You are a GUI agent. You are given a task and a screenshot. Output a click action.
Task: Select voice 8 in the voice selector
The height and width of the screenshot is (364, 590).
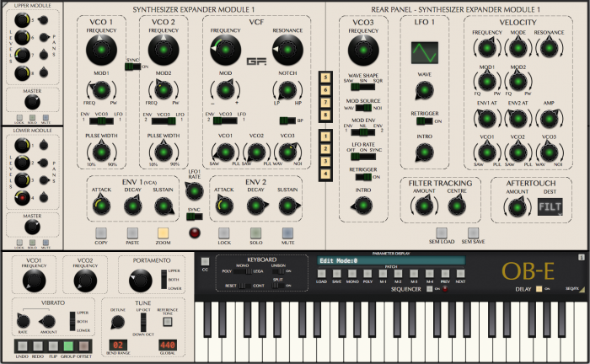pyautogui.click(x=325, y=115)
